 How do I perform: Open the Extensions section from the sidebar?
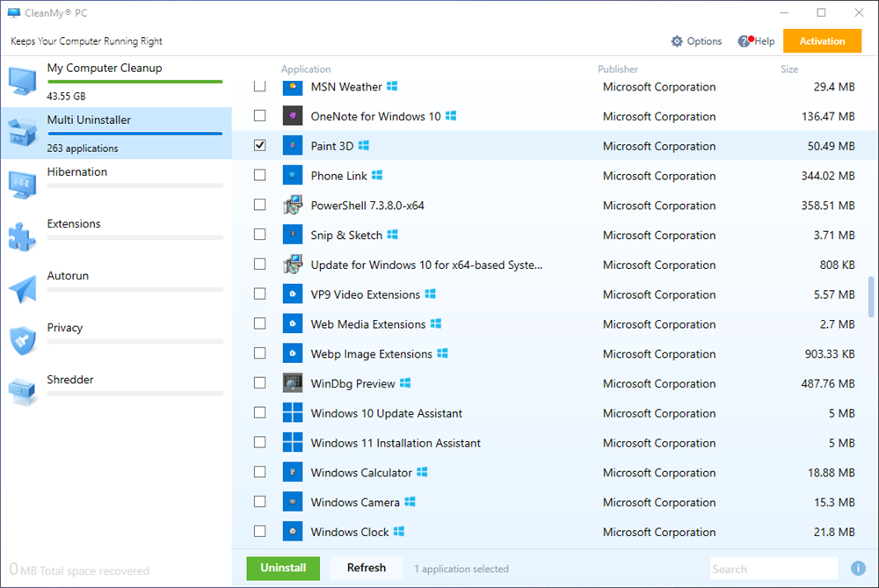click(x=73, y=224)
